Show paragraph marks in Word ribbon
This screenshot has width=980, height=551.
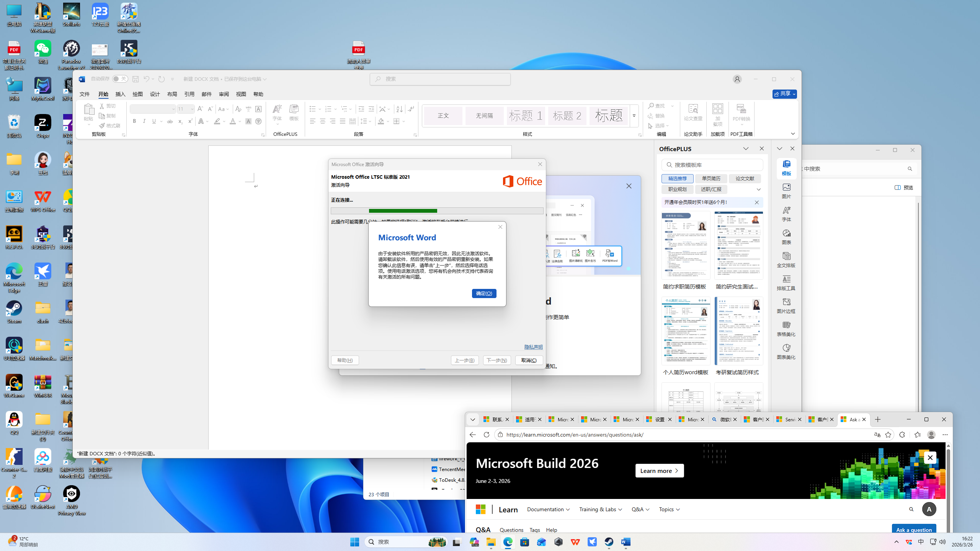tap(411, 109)
